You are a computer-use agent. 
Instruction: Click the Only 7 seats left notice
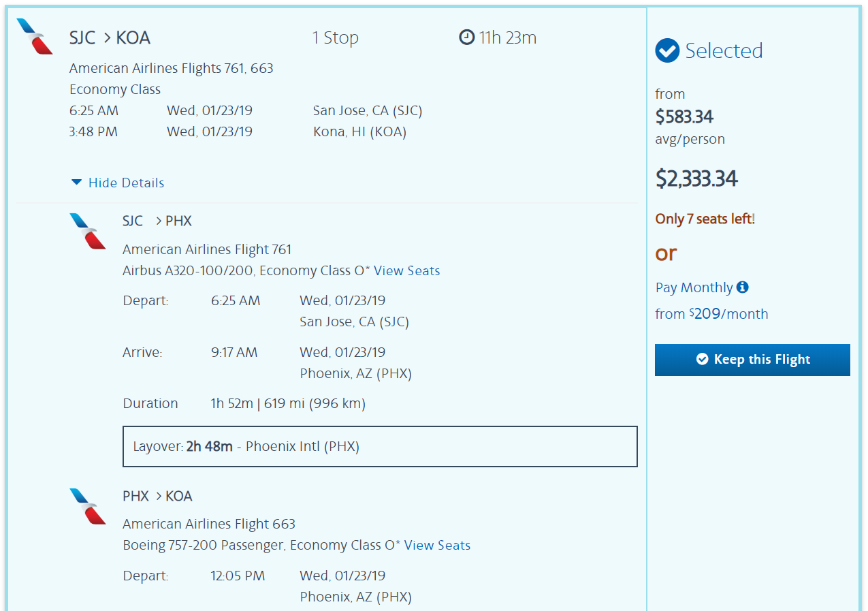click(x=705, y=219)
